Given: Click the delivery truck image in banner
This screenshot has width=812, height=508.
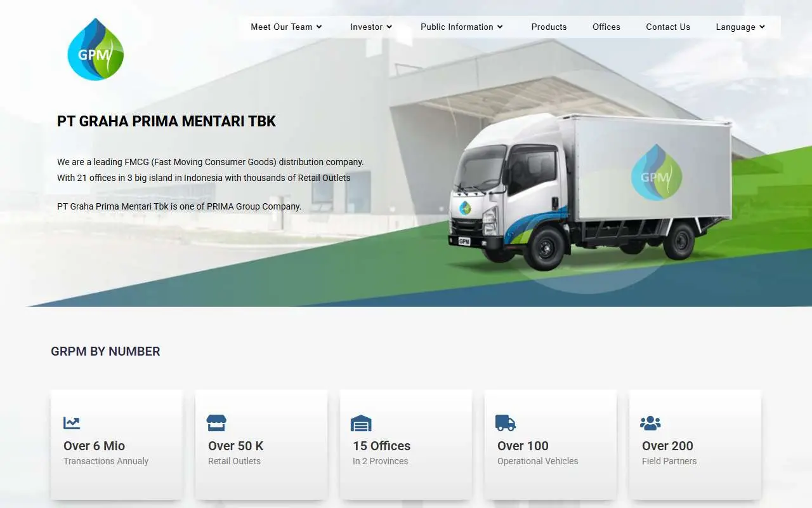Looking at the screenshot, I should tap(590, 192).
